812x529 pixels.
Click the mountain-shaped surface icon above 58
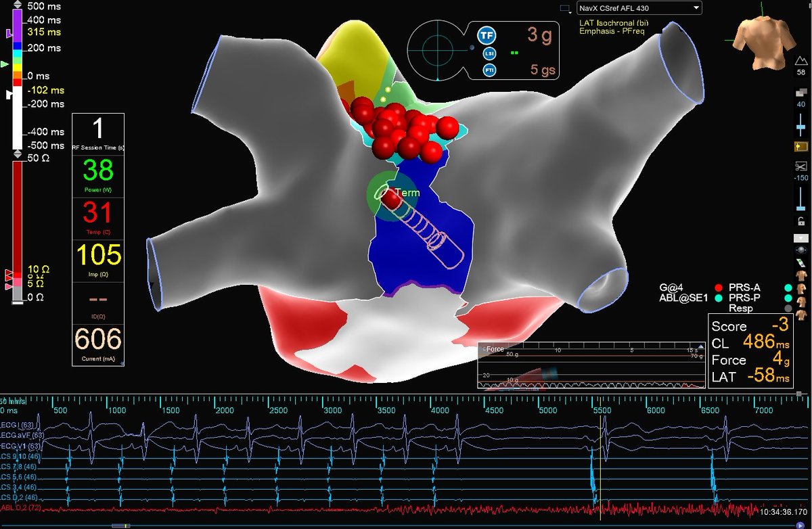tap(800, 62)
